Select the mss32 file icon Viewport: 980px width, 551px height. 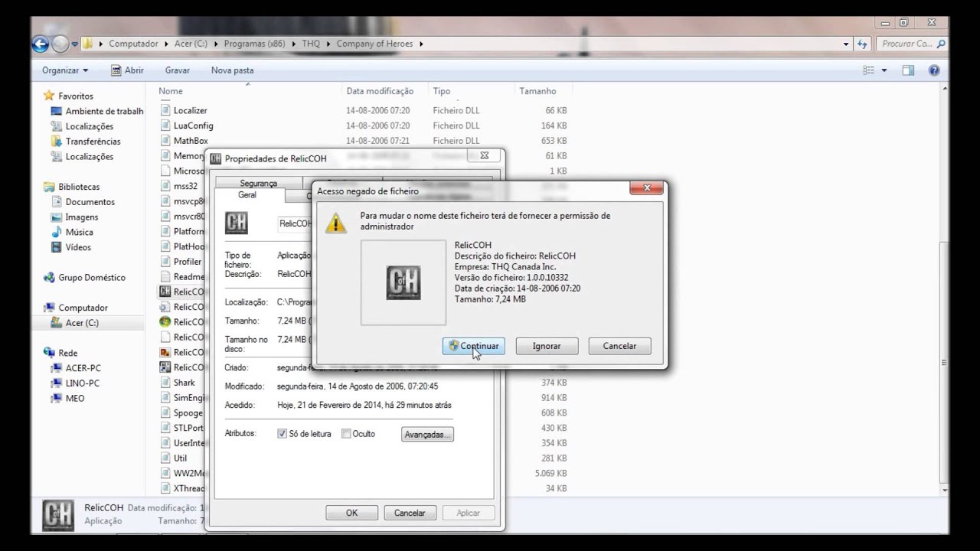[165, 186]
